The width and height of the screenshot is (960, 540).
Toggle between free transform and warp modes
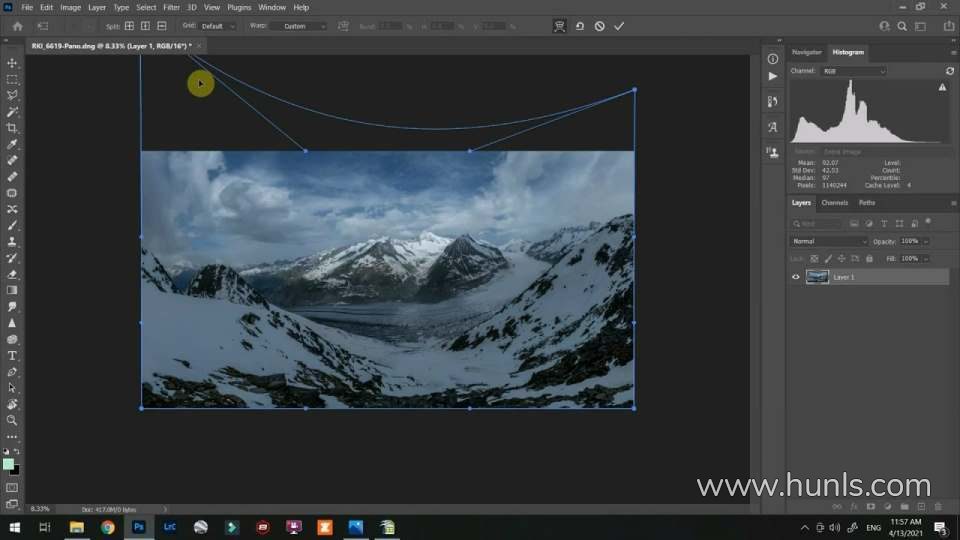[560, 26]
